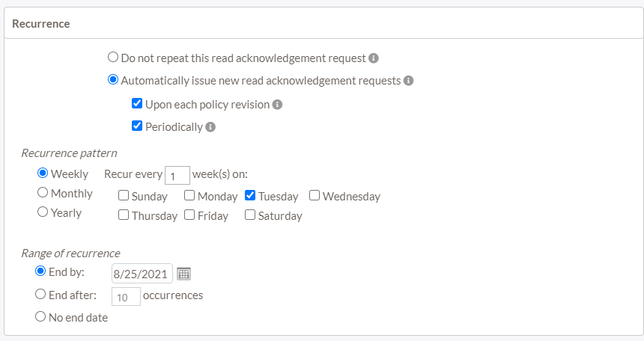Viewport: 644px width, 341px height.
Task: Tick the Wednesday checkbox
Action: click(315, 196)
